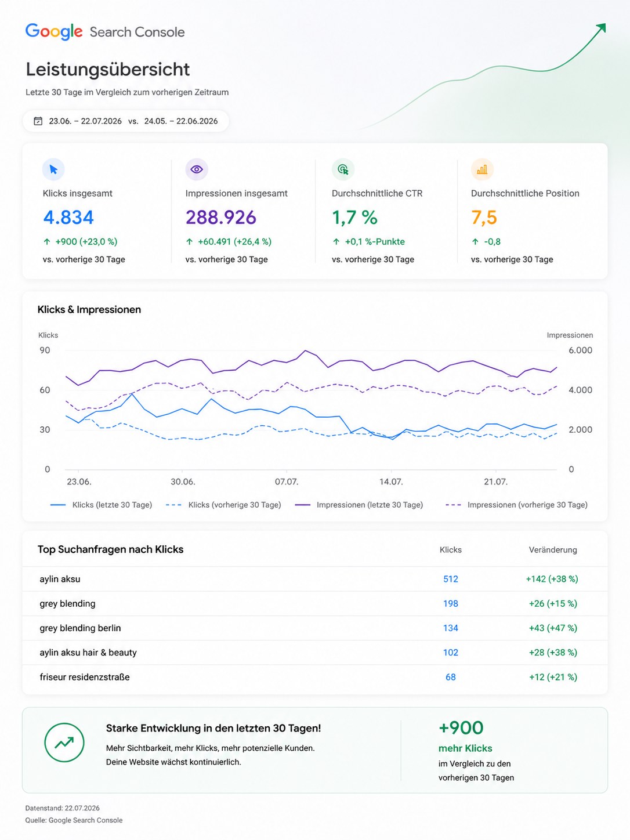Click the +43 (+47 %) change value
Screen dimensions: 630x840
(x=553, y=628)
